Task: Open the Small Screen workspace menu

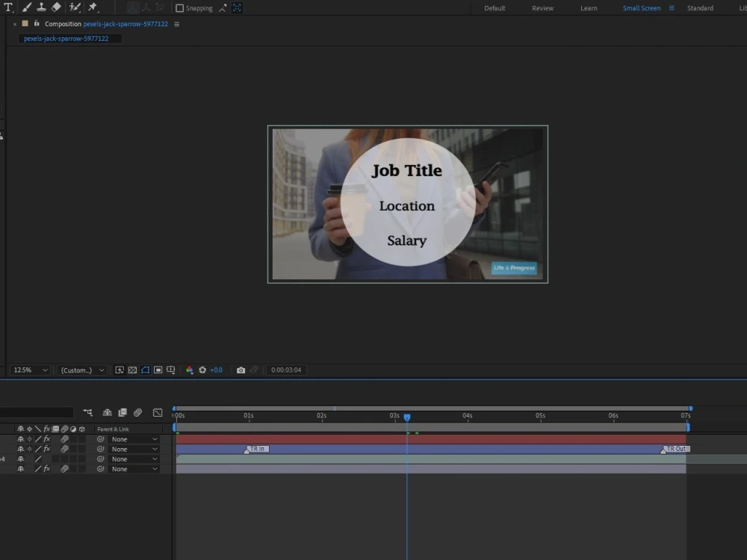Action: pyautogui.click(x=672, y=8)
